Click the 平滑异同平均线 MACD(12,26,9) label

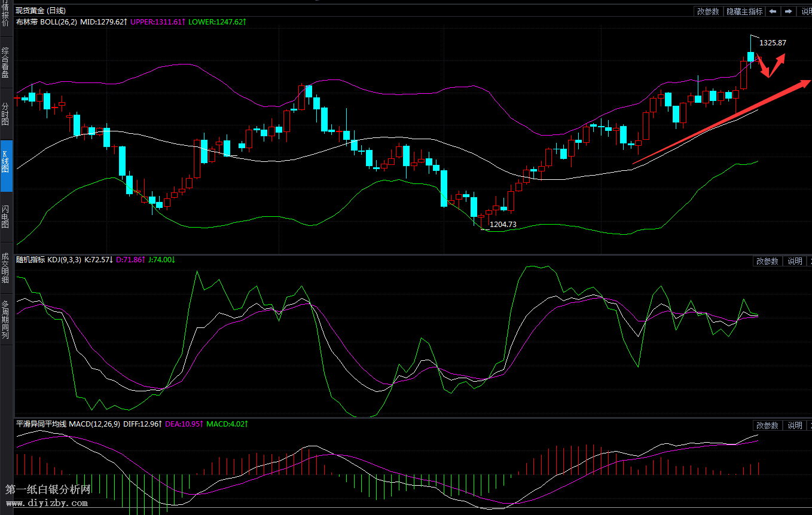point(68,424)
